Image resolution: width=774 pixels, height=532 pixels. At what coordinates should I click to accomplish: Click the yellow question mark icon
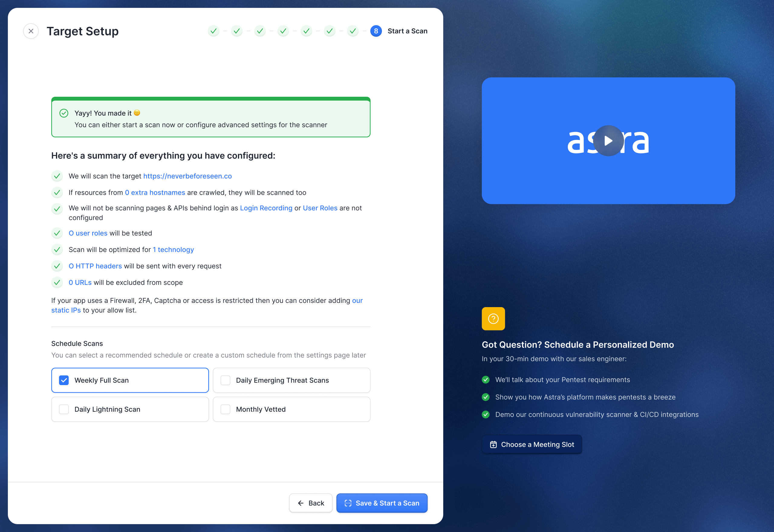[x=493, y=319]
